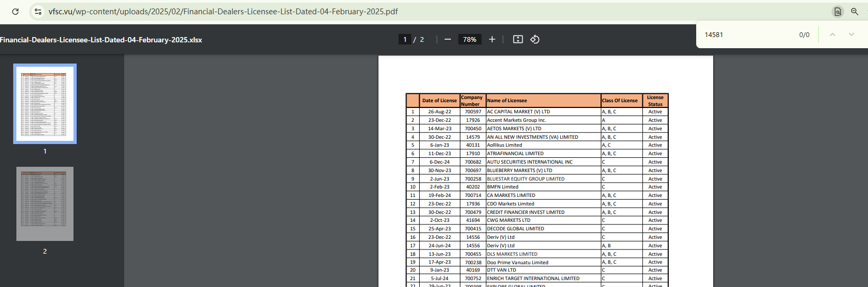Viewport: 868px width, 287px height.
Task: Click the 'Date of License' column header
Action: (439, 101)
